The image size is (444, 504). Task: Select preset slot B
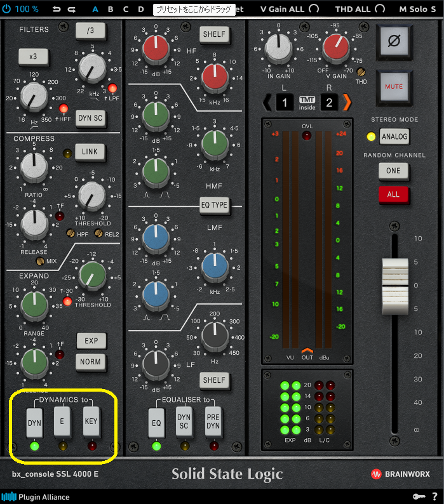[x=111, y=9]
